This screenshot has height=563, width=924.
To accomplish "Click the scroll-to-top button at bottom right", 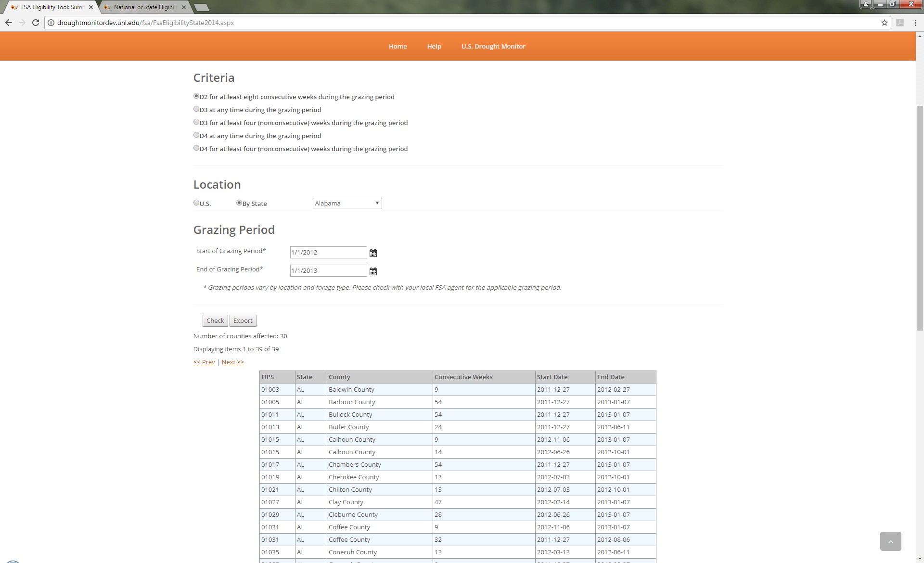I will (891, 541).
